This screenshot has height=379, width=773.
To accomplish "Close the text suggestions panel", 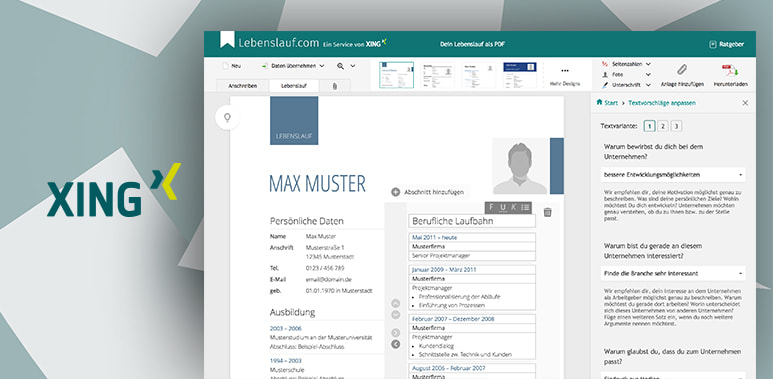I will coord(745,103).
